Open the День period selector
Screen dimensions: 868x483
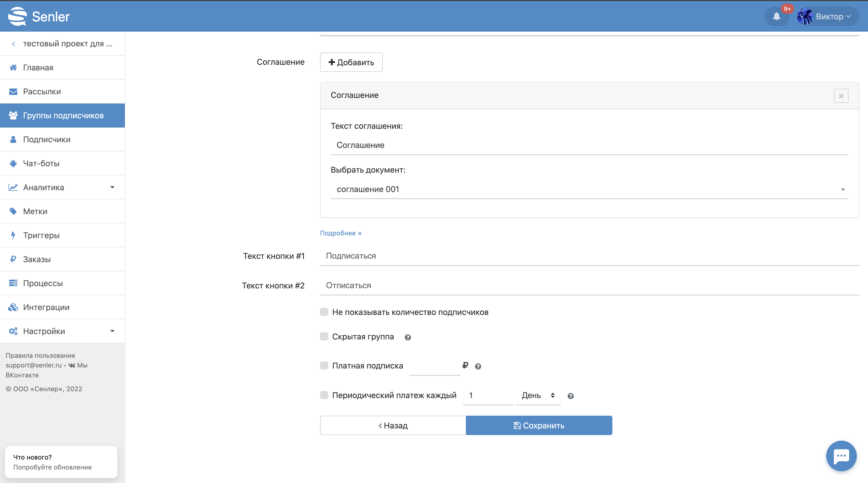coord(538,395)
